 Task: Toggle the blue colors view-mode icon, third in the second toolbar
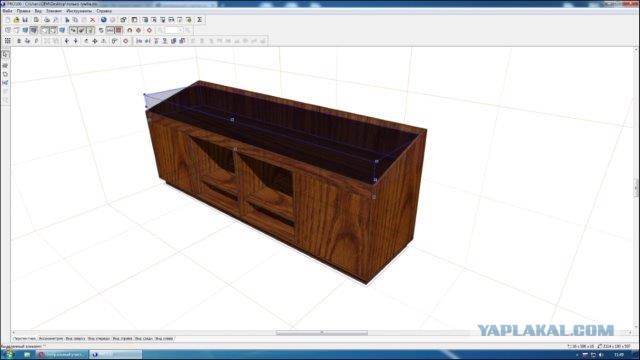[x=25, y=30]
